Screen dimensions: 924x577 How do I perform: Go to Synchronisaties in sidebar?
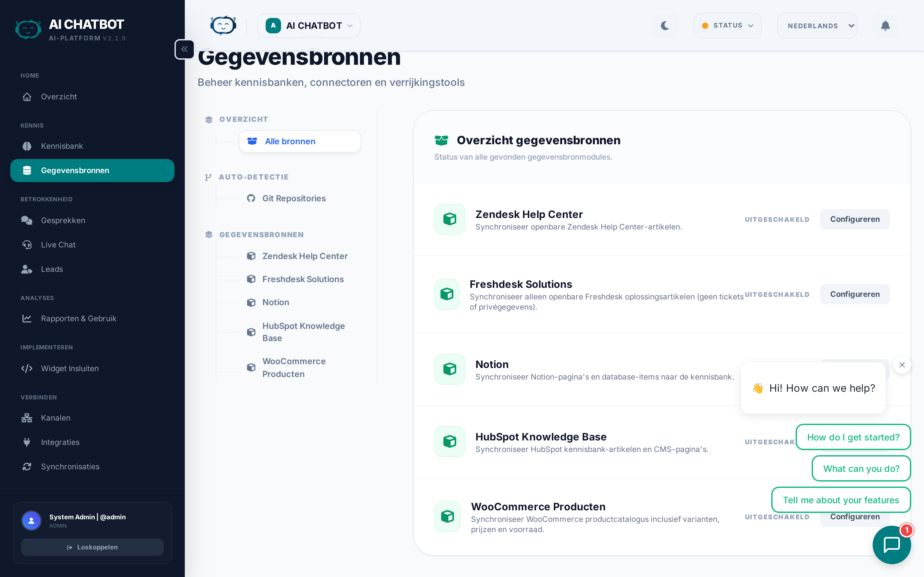(x=70, y=466)
